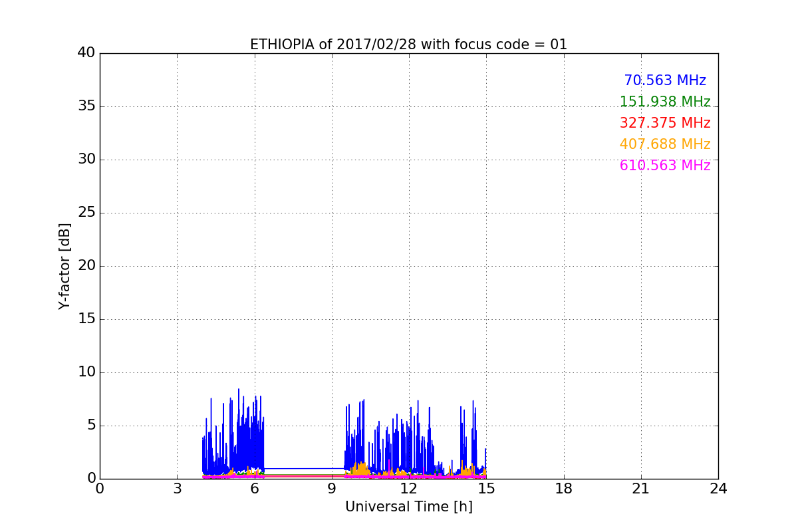
Task: Select the 327.375 MHz legend label
Action: pyautogui.click(x=665, y=123)
